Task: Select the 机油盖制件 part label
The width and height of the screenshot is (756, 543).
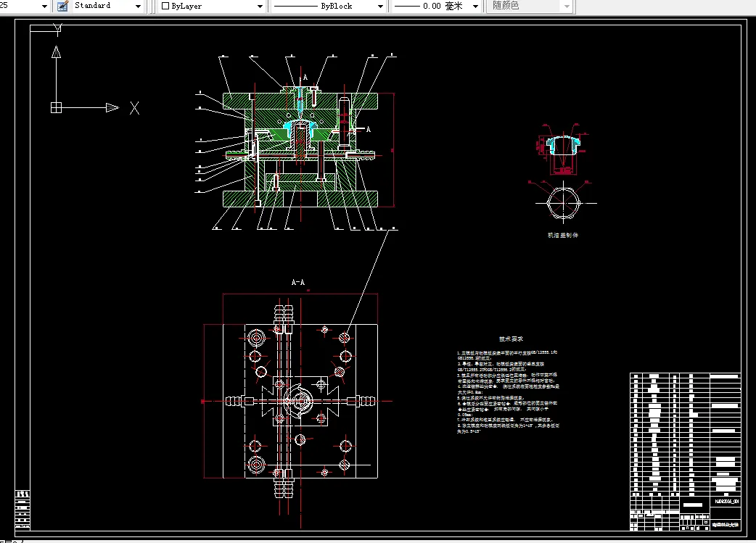Action: [563, 235]
